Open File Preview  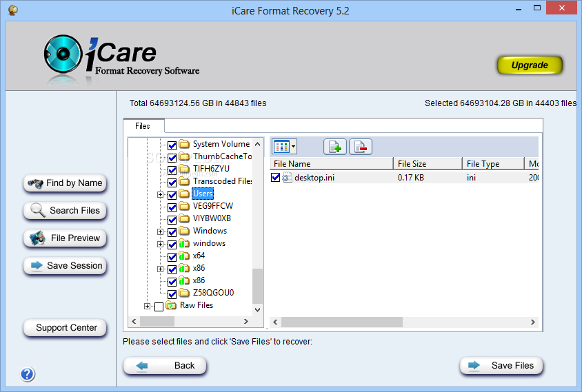[65, 238]
